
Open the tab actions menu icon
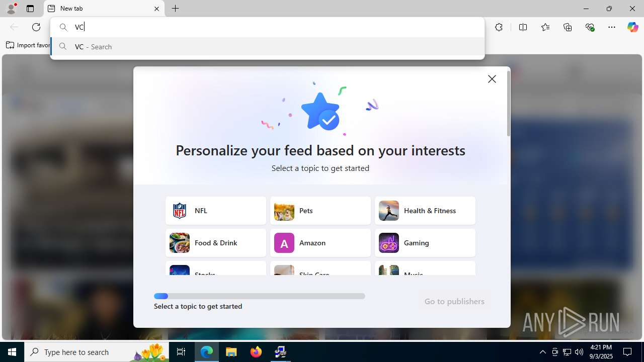click(30, 9)
